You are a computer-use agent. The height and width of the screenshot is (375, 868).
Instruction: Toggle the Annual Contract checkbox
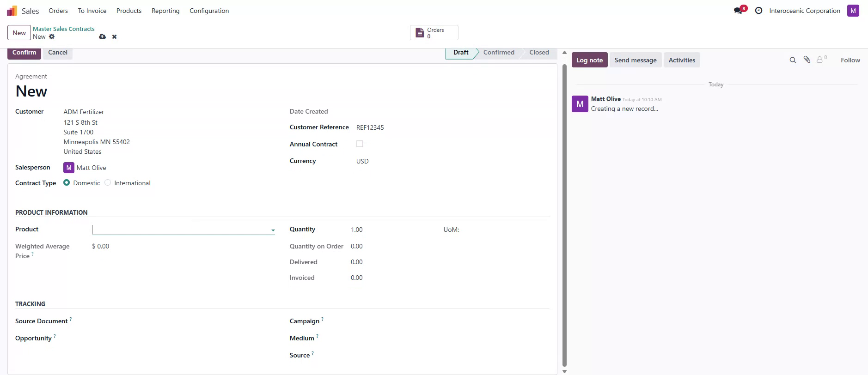360,144
